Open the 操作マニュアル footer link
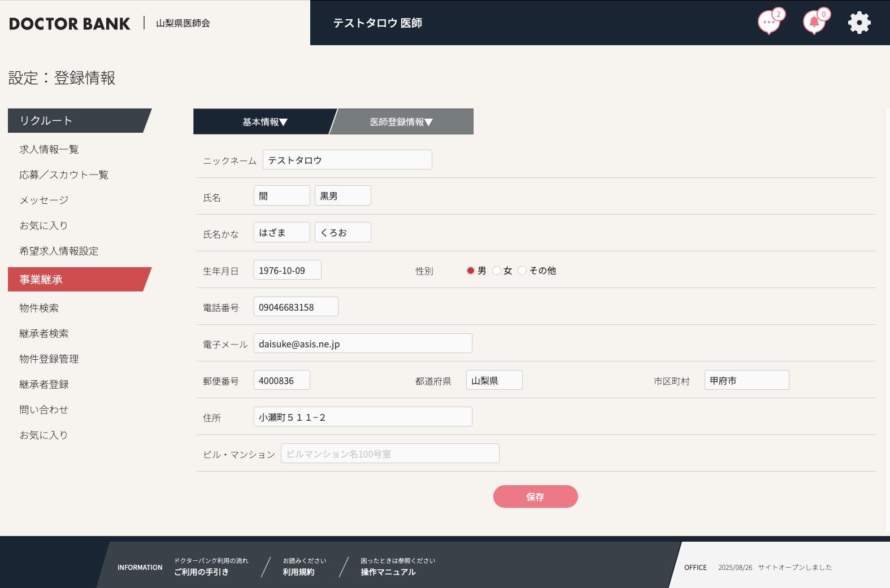This screenshot has width=890, height=588. click(388, 572)
